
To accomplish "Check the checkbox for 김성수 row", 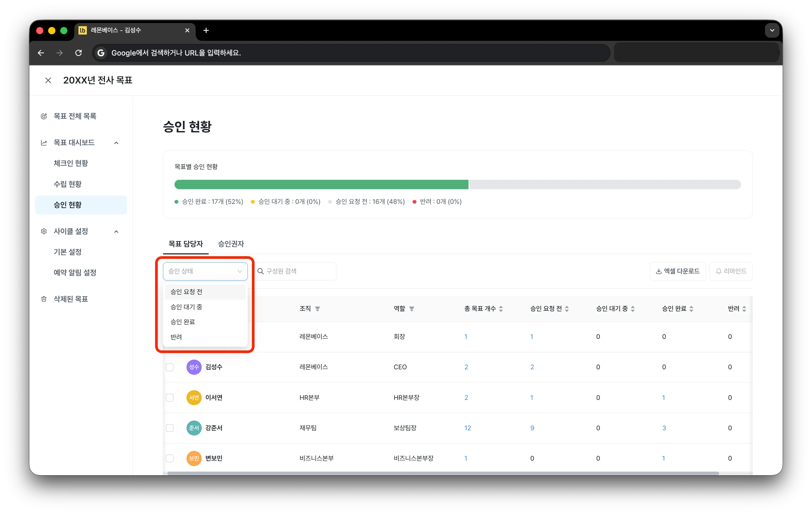I will [170, 367].
